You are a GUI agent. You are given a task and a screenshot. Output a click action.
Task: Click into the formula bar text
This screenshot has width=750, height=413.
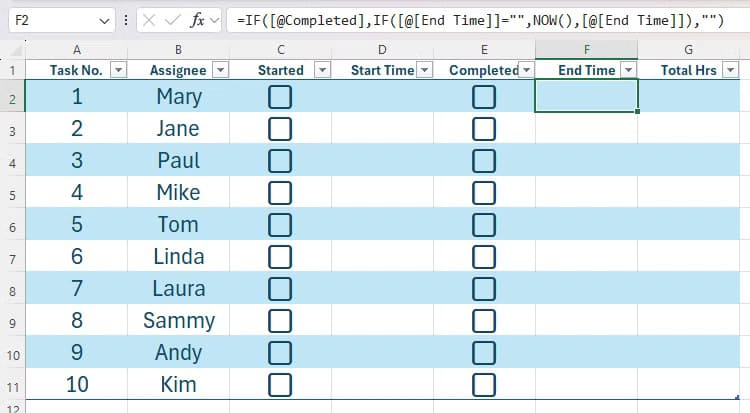point(480,21)
